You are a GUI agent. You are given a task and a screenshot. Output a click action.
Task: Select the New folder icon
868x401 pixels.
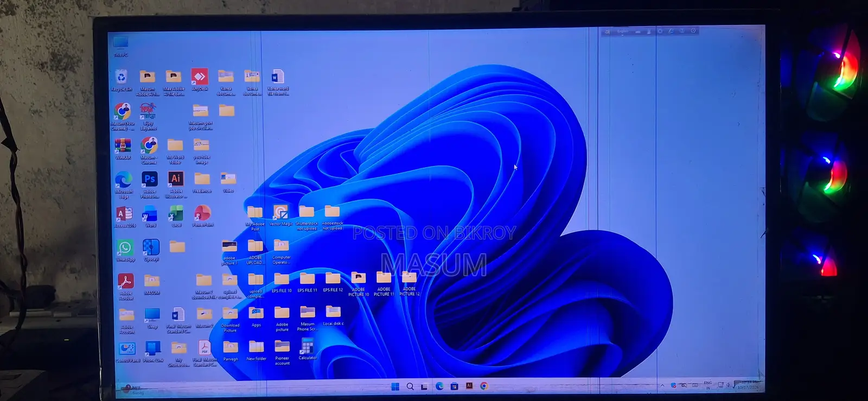256,351
